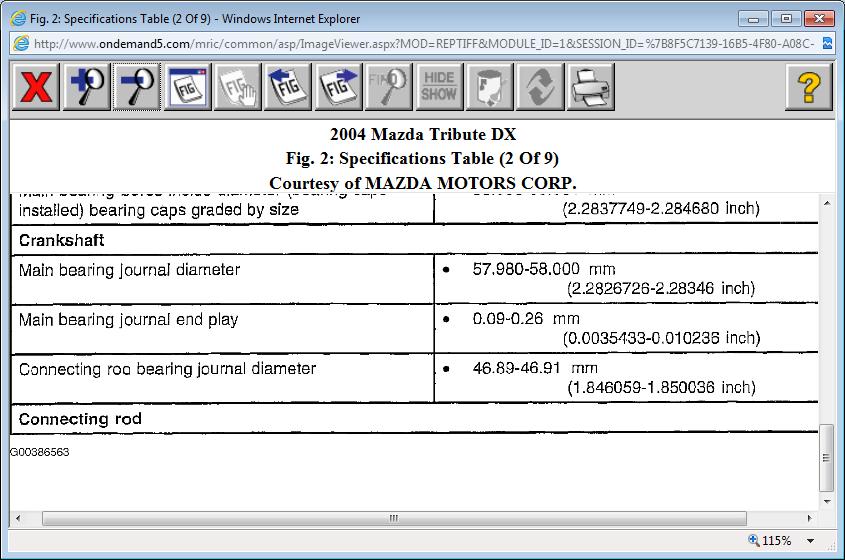
Task: Click the grayed find magnifier icon
Action: (x=389, y=87)
